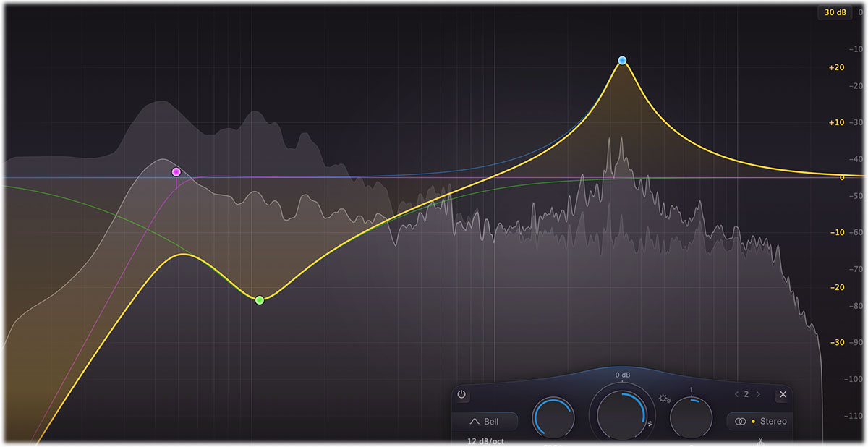The height and width of the screenshot is (447, 868).
Task: Click the +20 gain scale label
Action: pos(837,67)
